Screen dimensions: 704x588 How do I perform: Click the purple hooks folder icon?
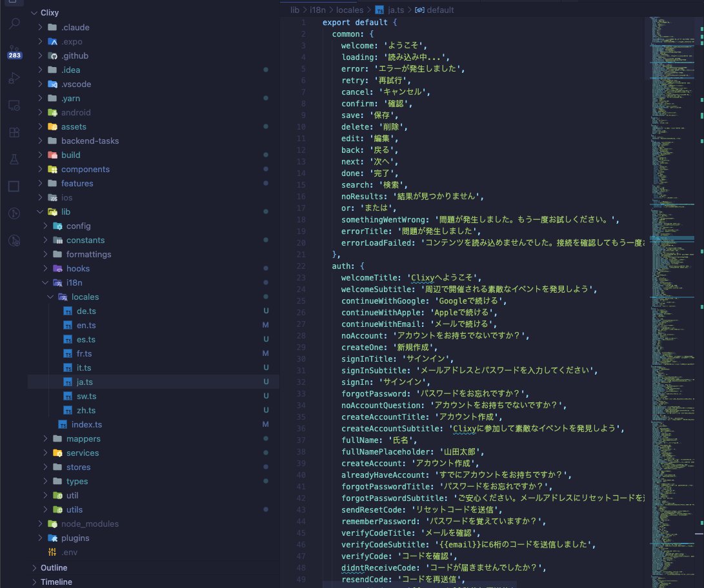pos(57,268)
